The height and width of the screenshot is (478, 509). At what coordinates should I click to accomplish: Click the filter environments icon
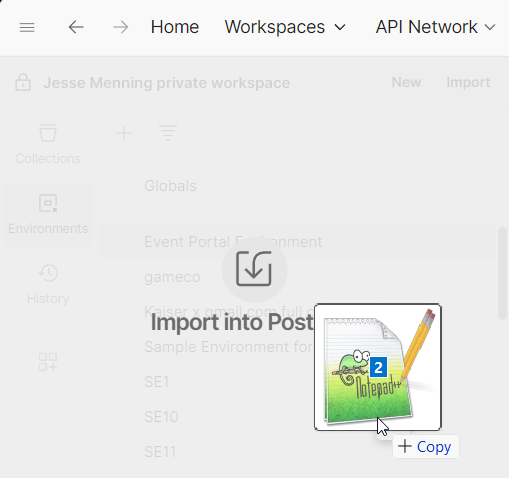tap(168, 133)
